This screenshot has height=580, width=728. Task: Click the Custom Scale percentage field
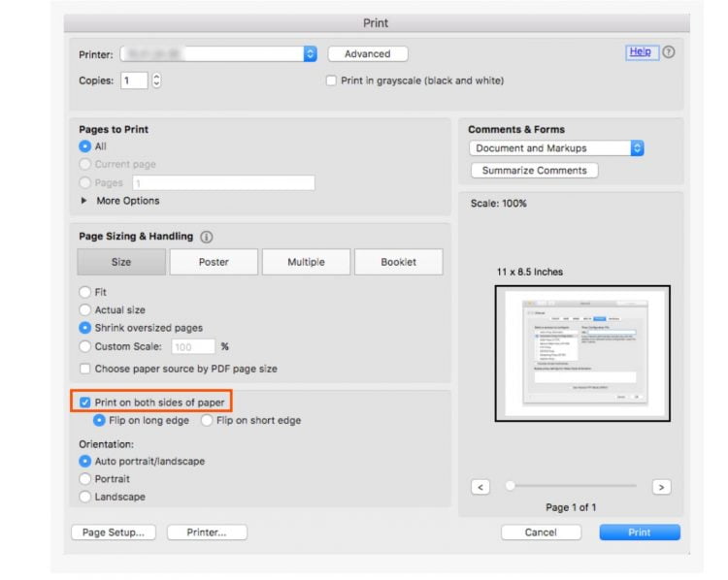(x=193, y=346)
